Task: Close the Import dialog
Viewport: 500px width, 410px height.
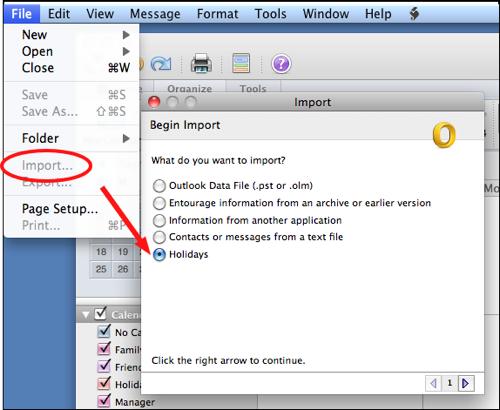Action: (154, 102)
